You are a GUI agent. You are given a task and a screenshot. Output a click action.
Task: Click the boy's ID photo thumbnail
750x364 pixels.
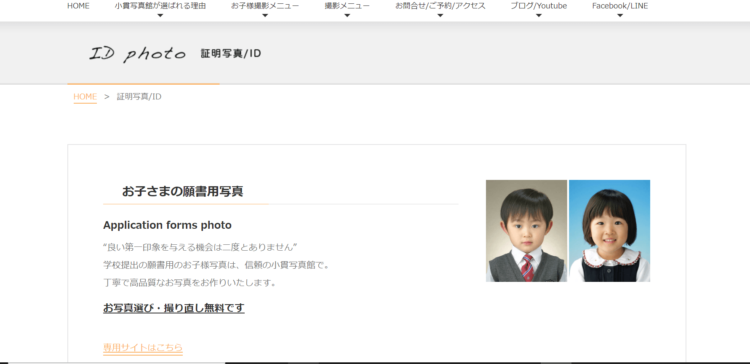pos(526,231)
